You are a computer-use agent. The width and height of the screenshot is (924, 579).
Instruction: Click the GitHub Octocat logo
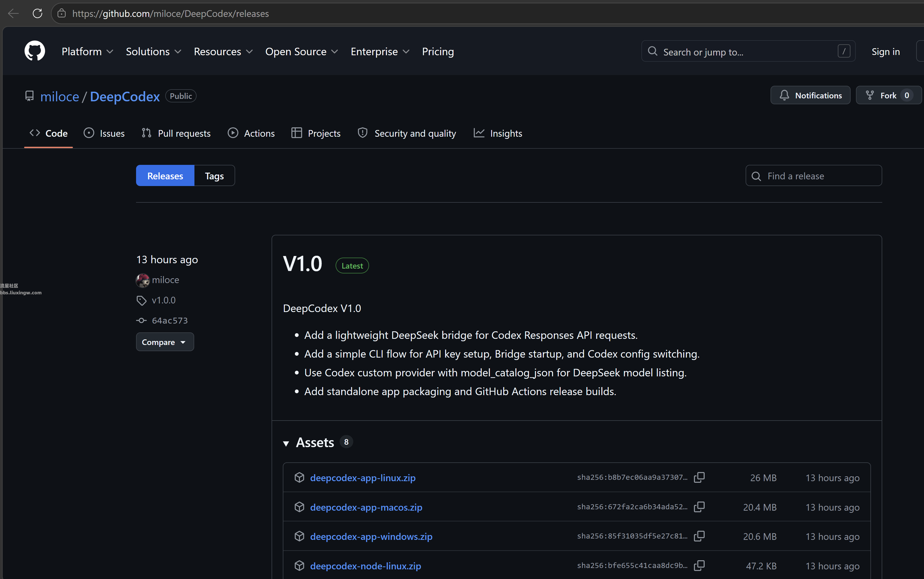35,51
